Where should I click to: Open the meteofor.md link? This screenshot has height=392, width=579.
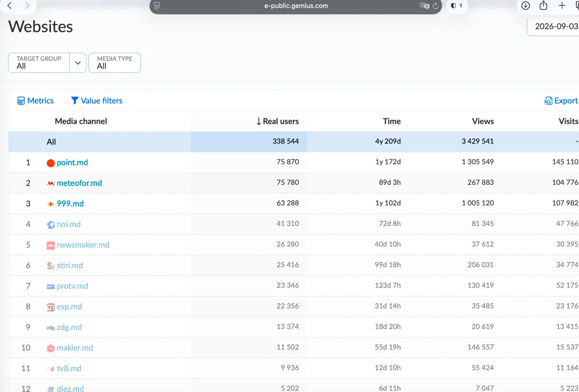pos(79,183)
